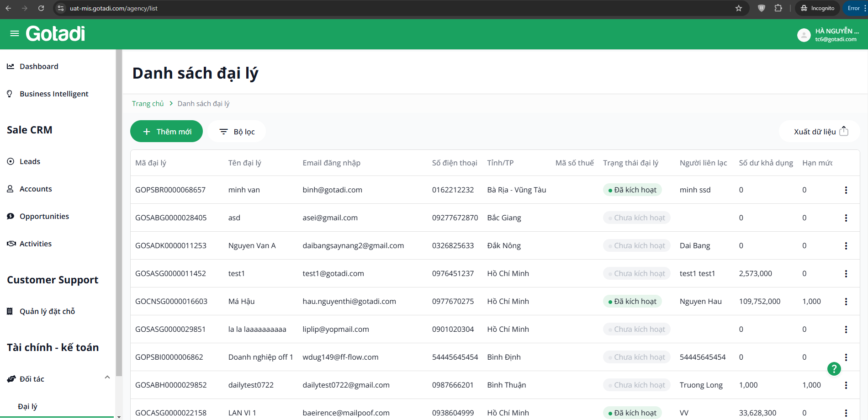Viewport: 868px width, 420px height.
Task: Open three-dot menu for dailytest0722 row
Action: point(846,385)
